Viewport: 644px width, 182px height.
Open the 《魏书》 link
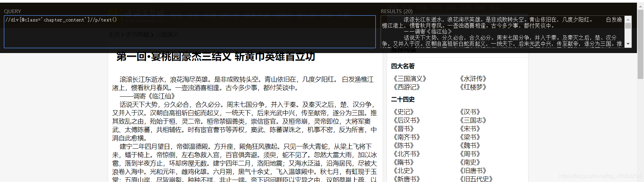470,145
